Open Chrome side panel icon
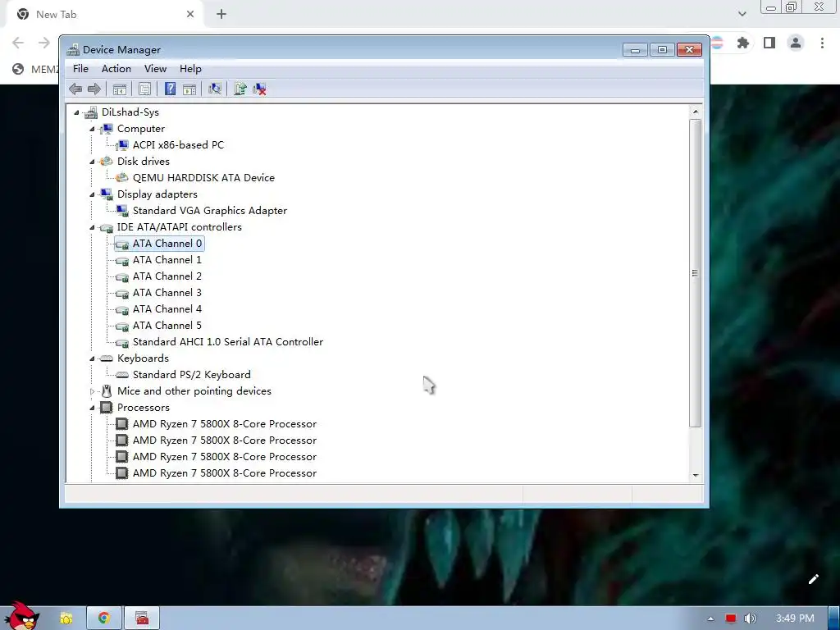The image size is (840, 630). pyautogui.click(x=769, y=43)
